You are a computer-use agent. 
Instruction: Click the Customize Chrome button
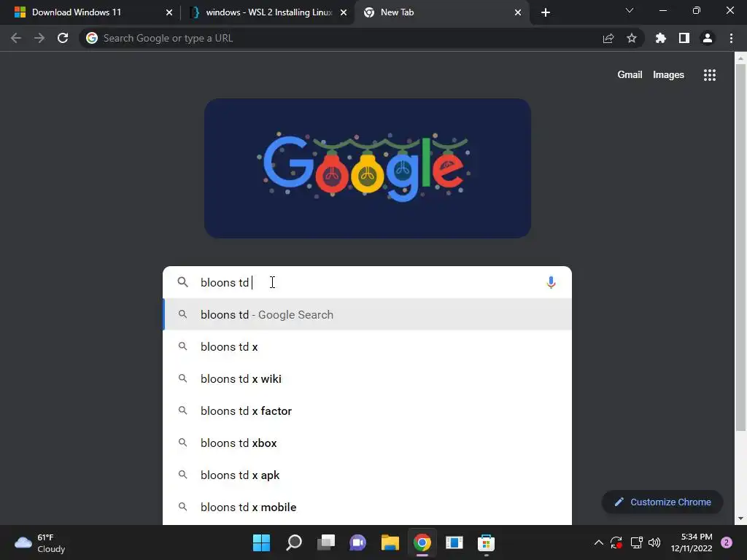pos(662,502)
